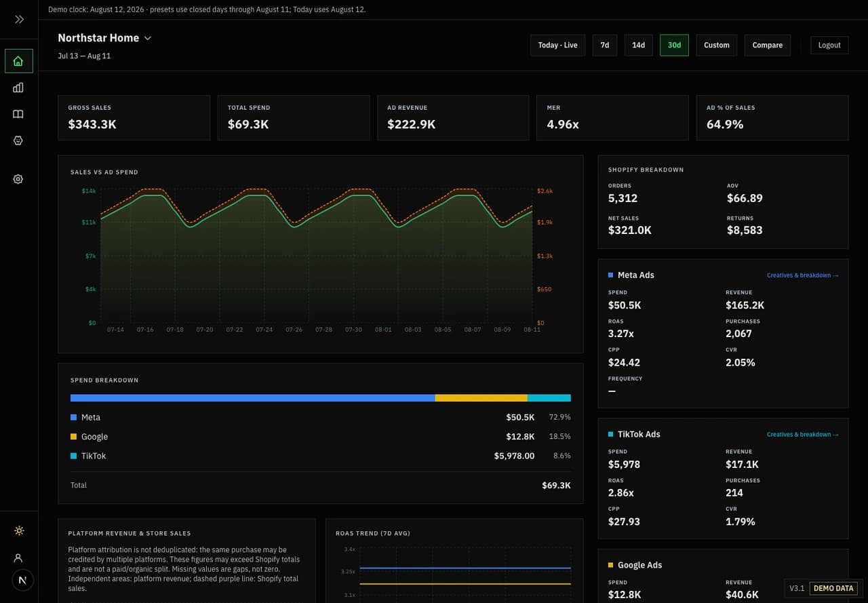Click the Compare button
The height and width of the screenshot is (603, 868).
(x=767, y=45)
